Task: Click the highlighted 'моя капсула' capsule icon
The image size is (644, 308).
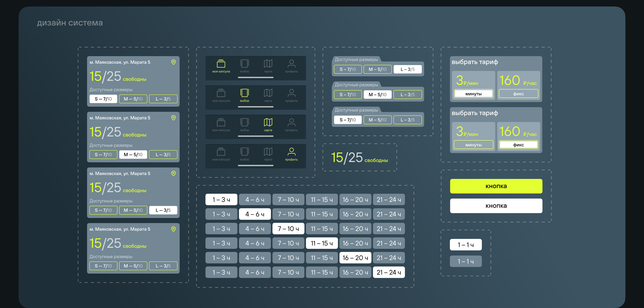Action: [221, 64]
